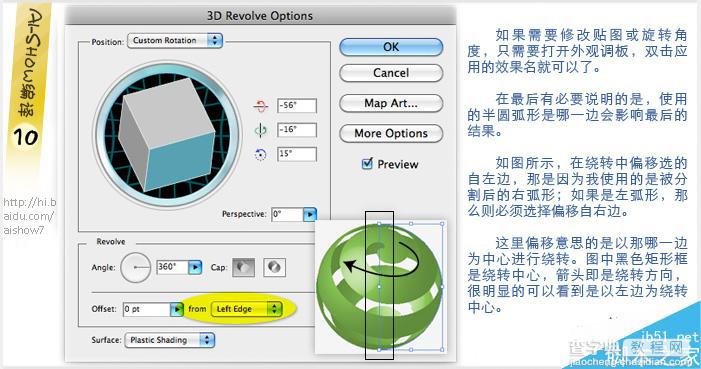Open the Angle value dropdown arrow
This screenshot has width=701, height=369.
coord(195,267)
